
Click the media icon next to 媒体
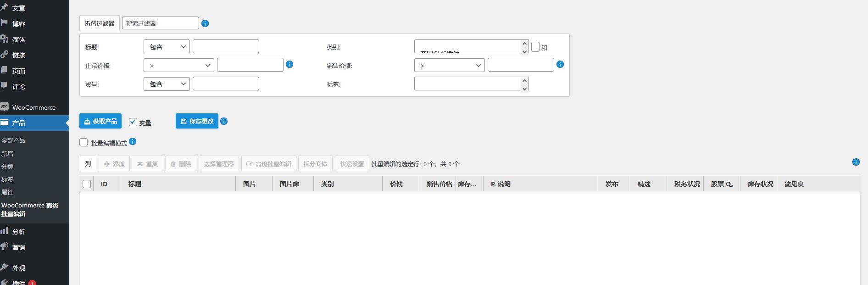(4, 39)
